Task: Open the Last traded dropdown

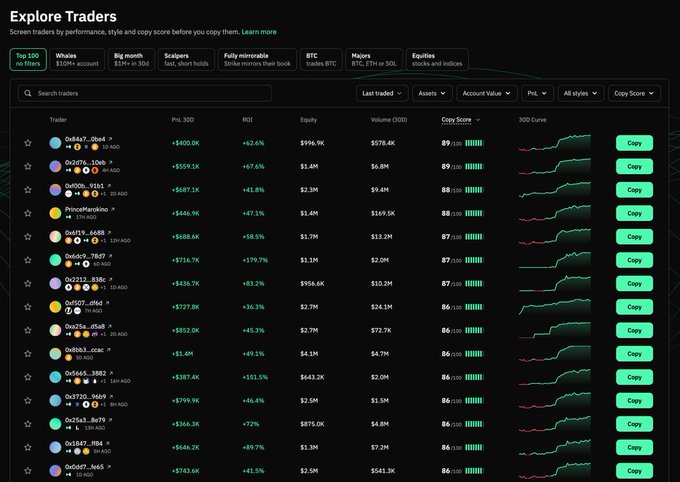Action: 382,93
